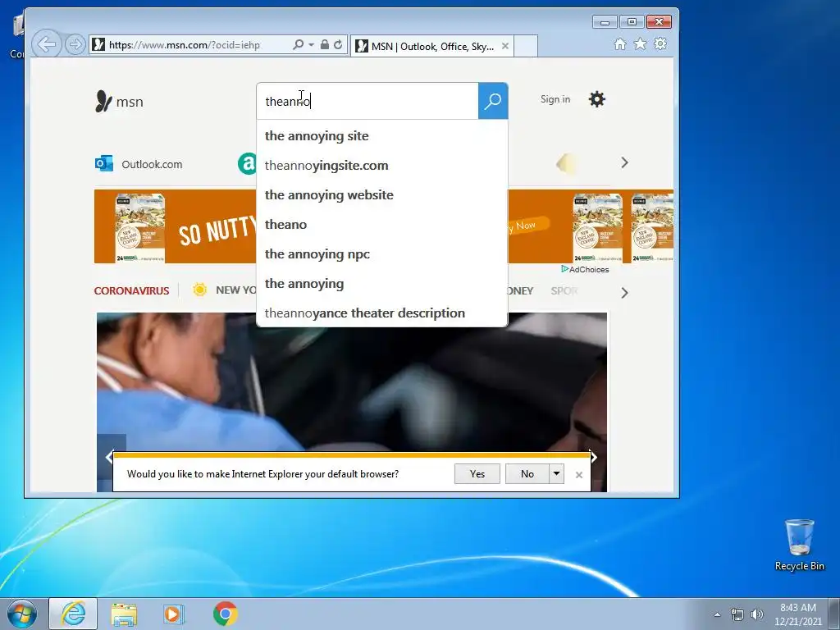Click the Internet Explorer forward arrow

[x=75, y=44]
